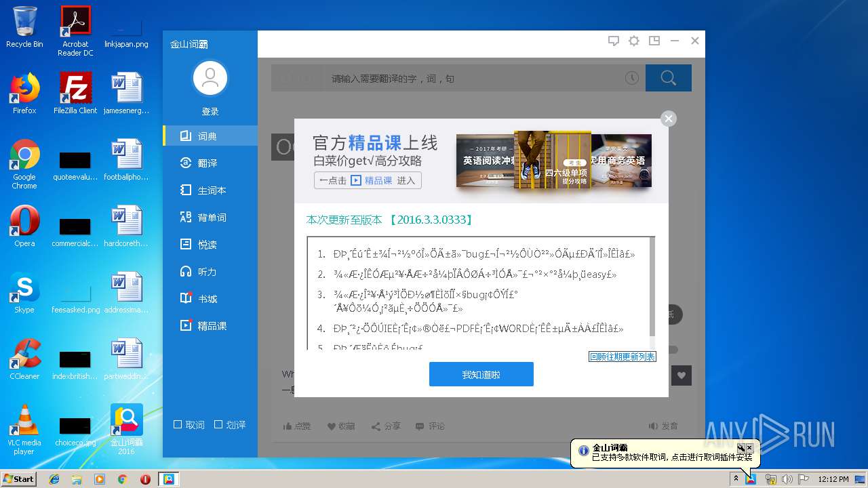Click the user avatar login icon
The height and width of the screenshot is (488, 868).
click(210, 78)
